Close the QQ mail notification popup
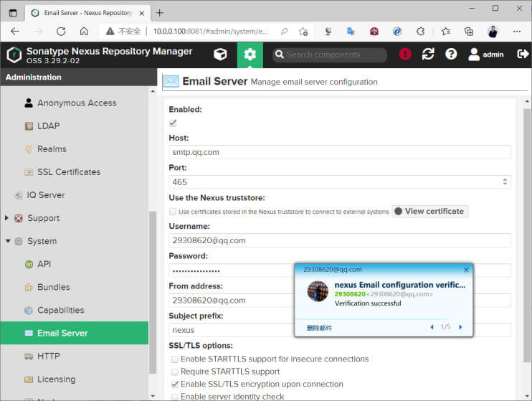Image resolution: width=532 pixels, height=401 pixels. point(466,270)
